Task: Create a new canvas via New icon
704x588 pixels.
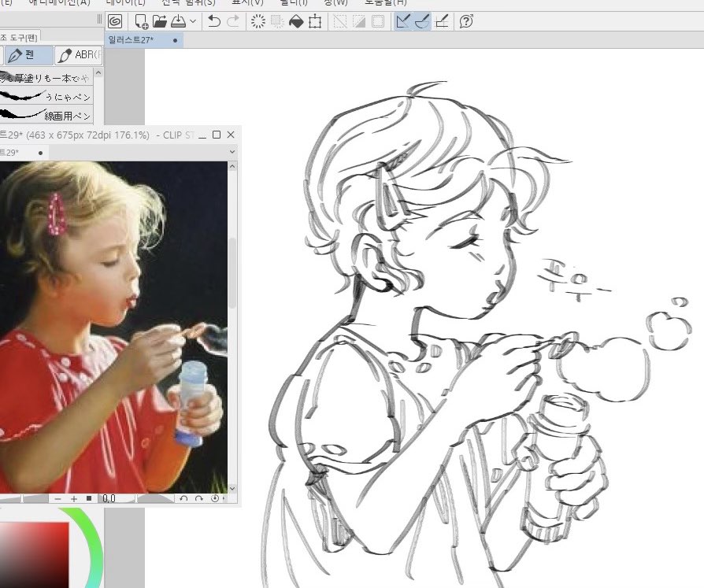Action: 142,21
